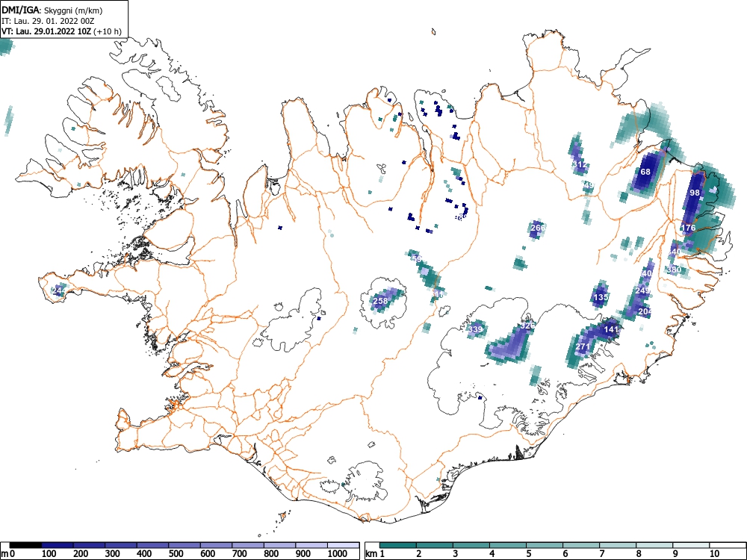Click the '300' label in the meter legend

point(113,554)
